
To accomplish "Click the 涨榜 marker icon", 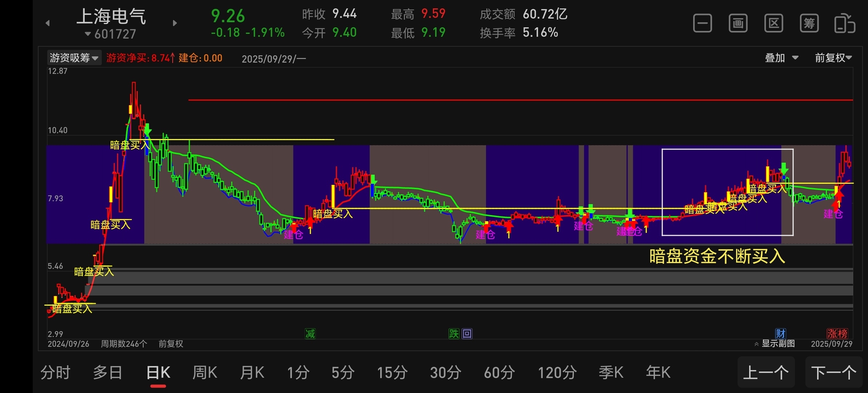I will [x=837, y=333].
